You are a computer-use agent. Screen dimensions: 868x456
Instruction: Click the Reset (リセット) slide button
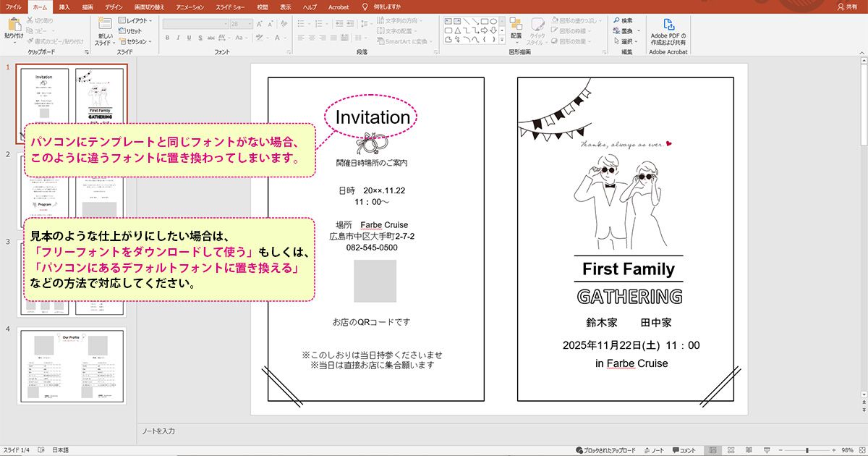tap(131, 31)
